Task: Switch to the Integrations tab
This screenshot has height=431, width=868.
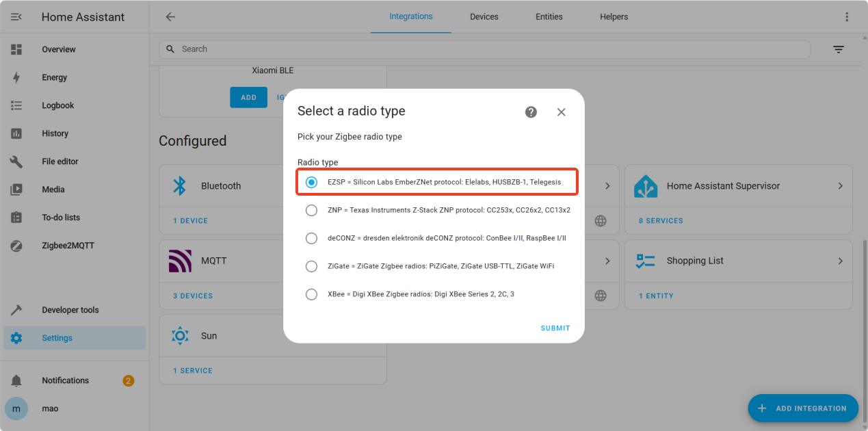Action: click(x=411, y=16)
